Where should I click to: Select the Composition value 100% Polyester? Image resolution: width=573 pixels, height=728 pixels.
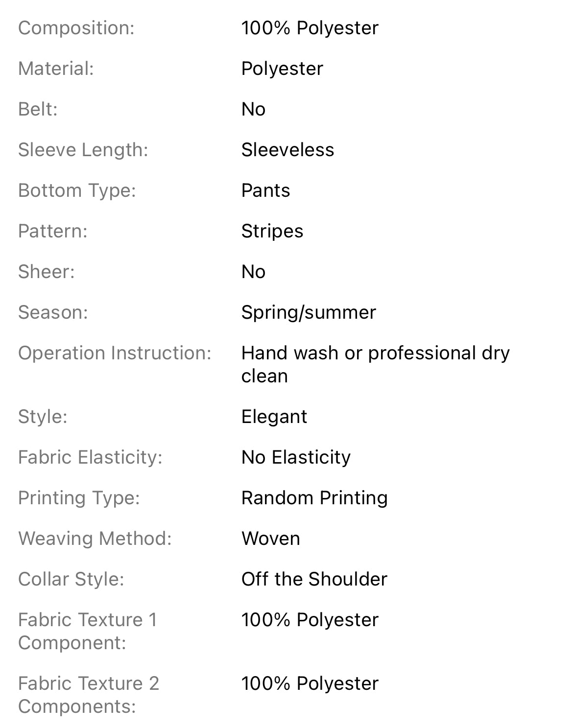click(x=310, y=28)
